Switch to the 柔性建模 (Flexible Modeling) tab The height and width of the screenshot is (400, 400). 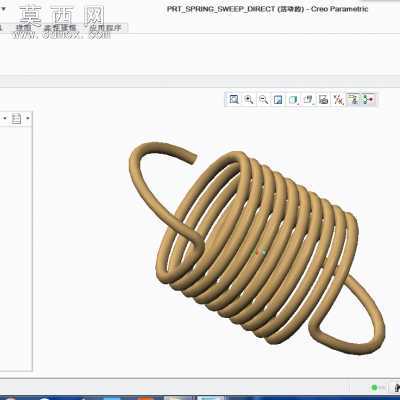[x=60, y=28]
